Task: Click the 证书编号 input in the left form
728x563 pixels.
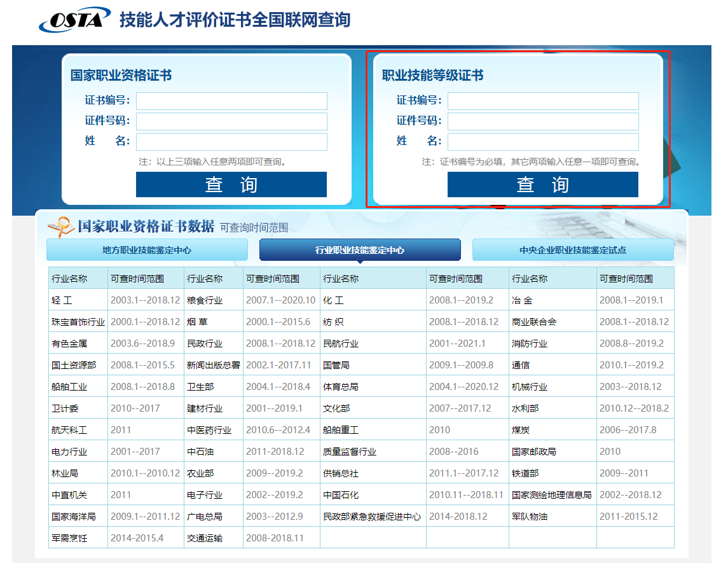Action: [x=231, y=101]
